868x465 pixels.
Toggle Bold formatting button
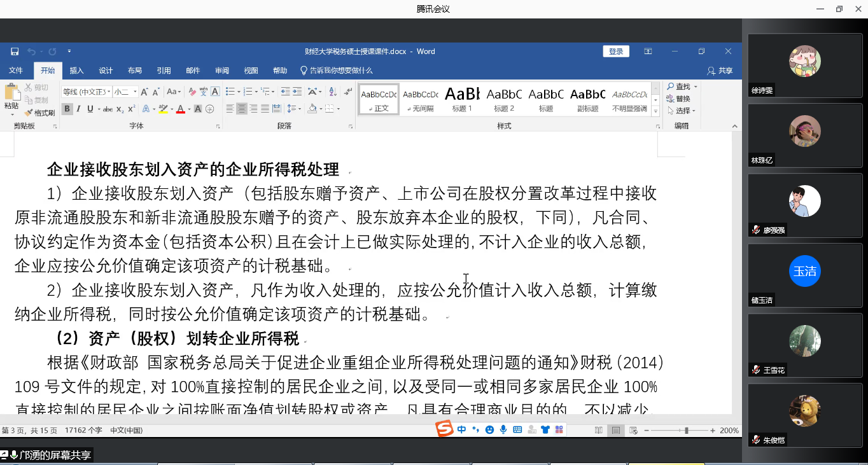pyautogui.click(x=67, y=109)
